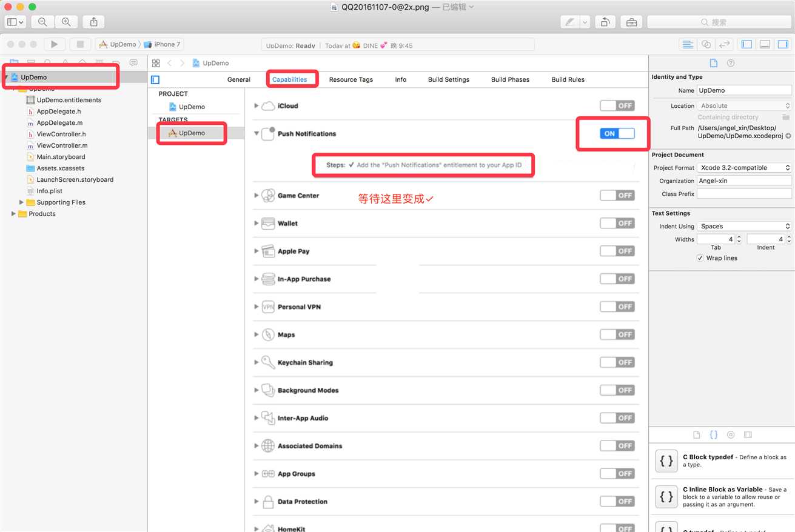Hide the project and targets list icon
This screenshot has height=532, width=795.
click(155, 79)
